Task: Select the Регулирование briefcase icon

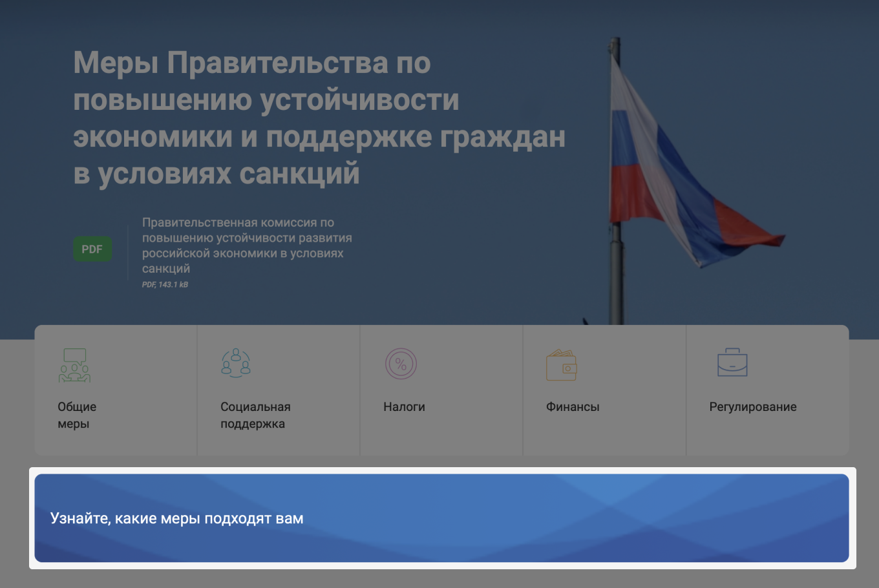Action: (732, 362)
